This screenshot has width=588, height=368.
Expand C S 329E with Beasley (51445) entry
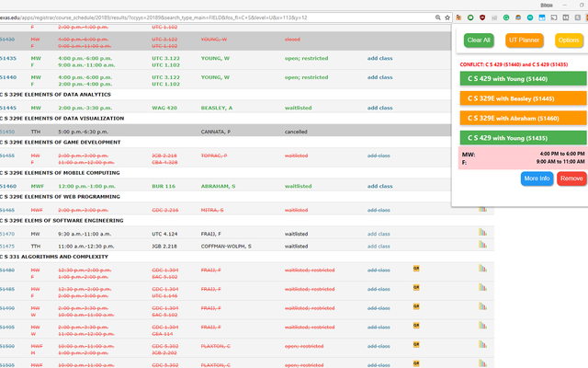pyautogui.click(x=522, y=98)
